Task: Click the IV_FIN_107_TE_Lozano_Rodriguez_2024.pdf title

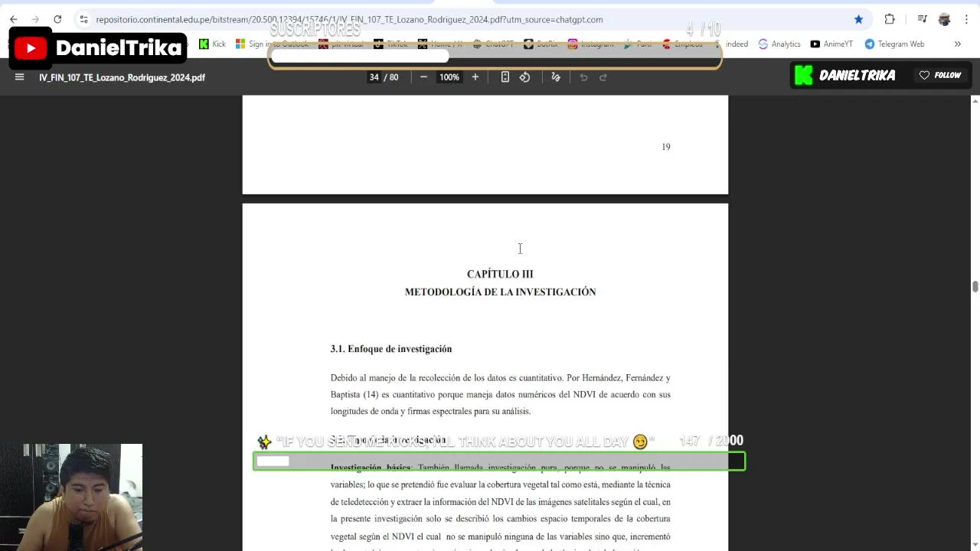Action: [x=122, y=77]
